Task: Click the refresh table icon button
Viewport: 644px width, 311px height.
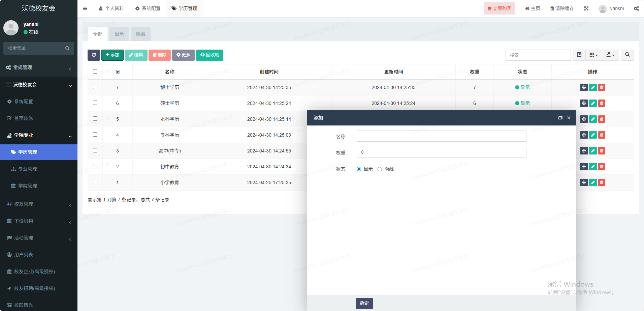Action: tap(94, 55)
